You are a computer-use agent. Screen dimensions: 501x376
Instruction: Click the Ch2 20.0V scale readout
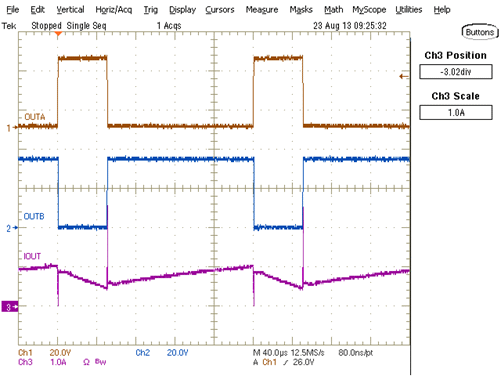click(x=162, y=353)
